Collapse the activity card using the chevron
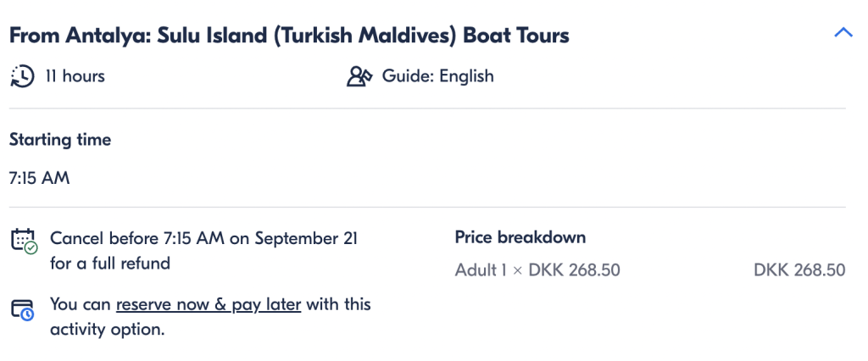 tap(843, 33)
